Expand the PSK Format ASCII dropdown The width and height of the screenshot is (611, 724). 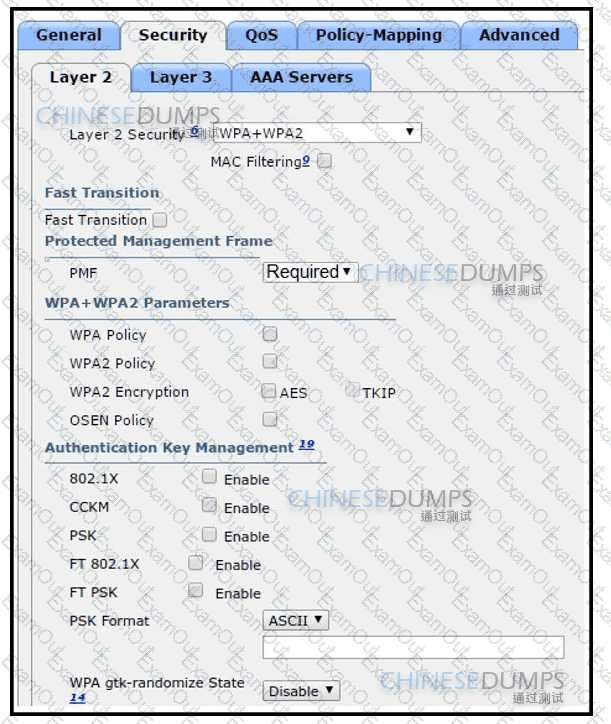point(296,620)
